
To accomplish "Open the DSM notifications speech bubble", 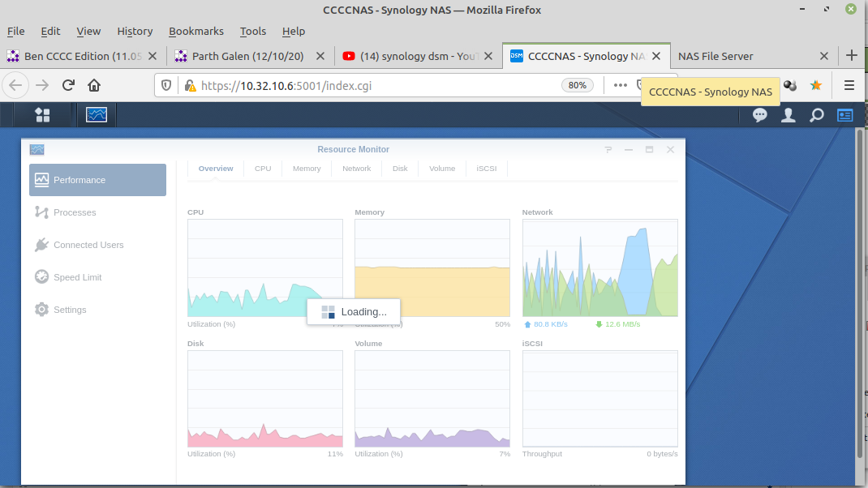I will 760,115.
